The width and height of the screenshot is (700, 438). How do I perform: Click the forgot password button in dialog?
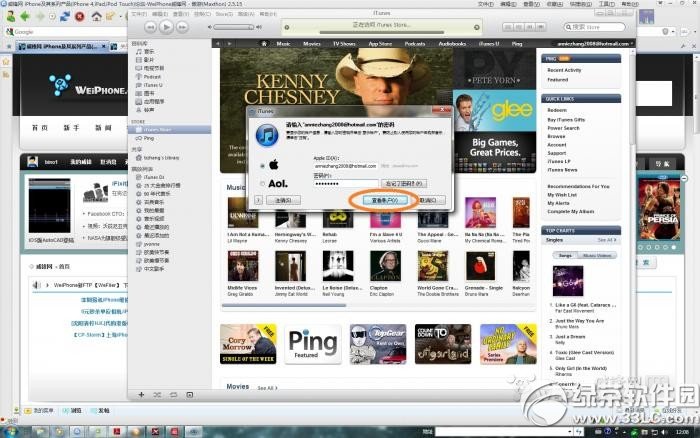404,184
